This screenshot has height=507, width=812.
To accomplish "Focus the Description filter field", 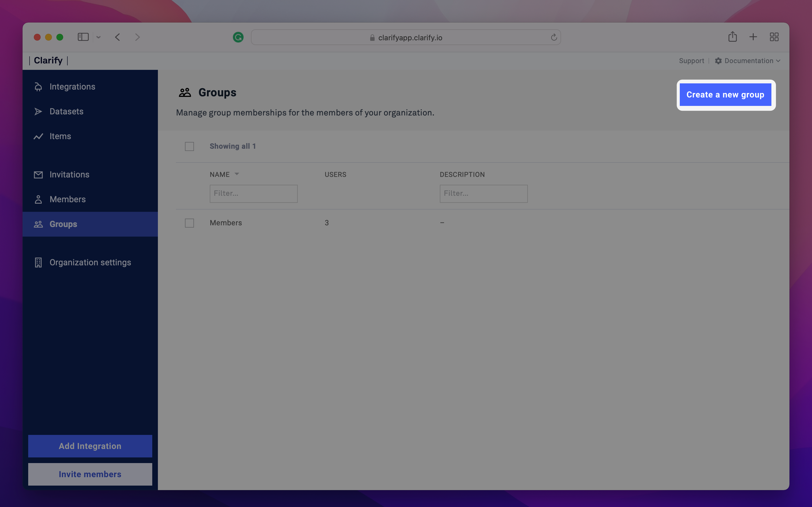I will point(483,194).
